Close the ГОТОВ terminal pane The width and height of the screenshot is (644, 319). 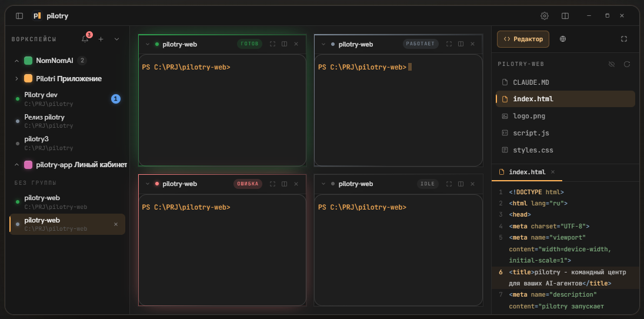tap(296, 44)
